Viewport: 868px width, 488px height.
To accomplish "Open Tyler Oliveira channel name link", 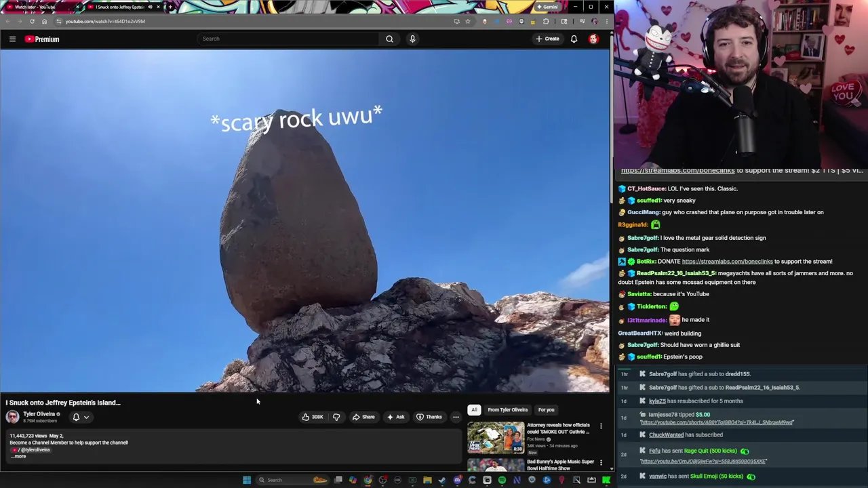I will click(x=39, y=413).
